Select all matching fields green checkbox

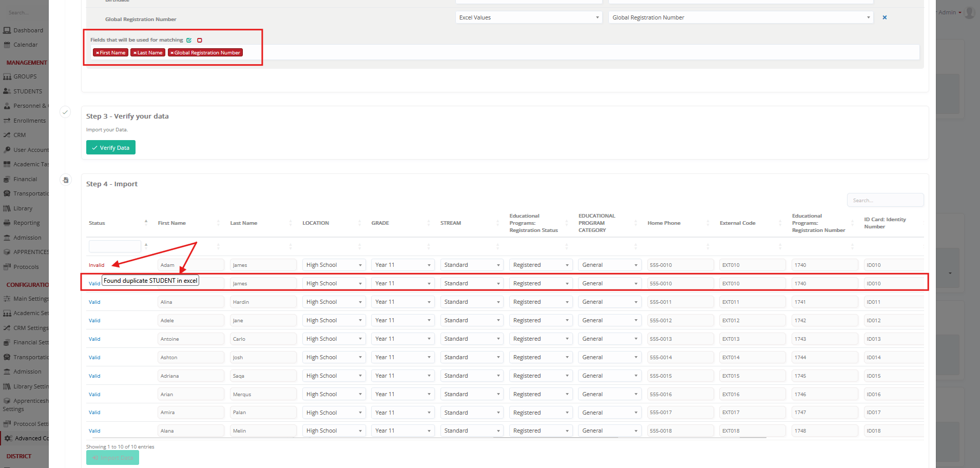[x=189, y=40]
